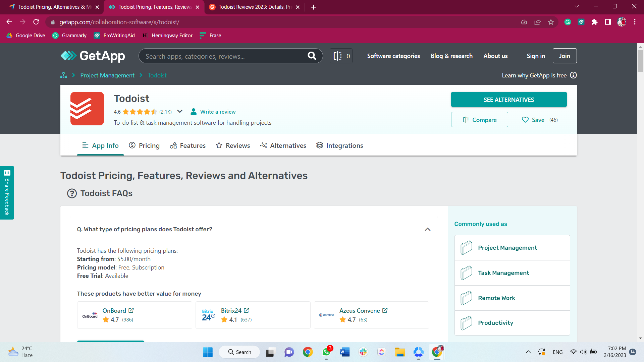Open OnBoard via its external link icon
This screenshot has height=362, width=644.
pos(131,310)
